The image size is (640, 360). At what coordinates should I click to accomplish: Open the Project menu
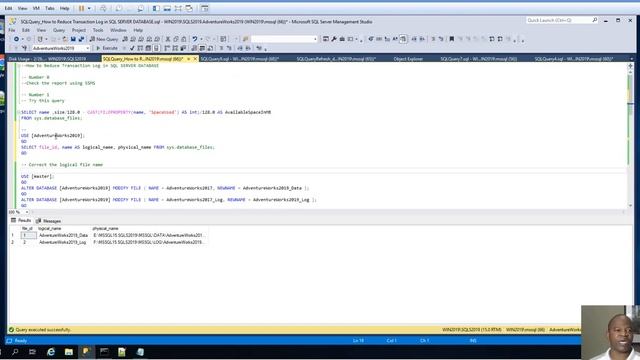(x=79, y=30)
